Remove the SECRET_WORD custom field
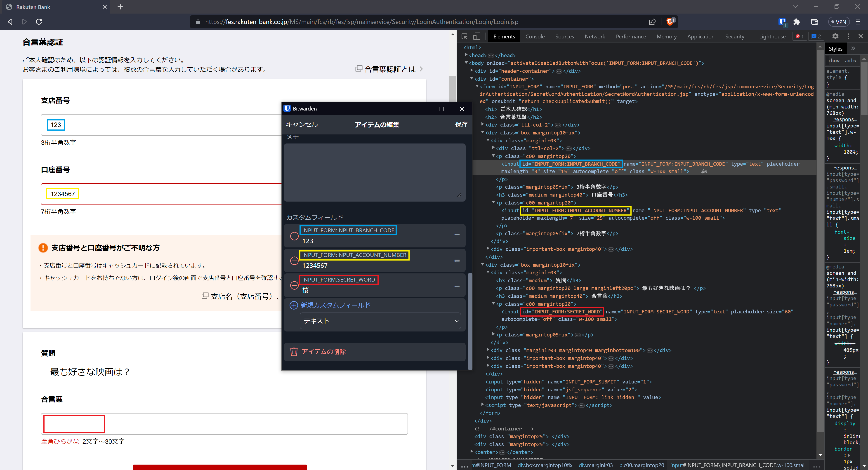868x470 pixels. tap(294, 285)
